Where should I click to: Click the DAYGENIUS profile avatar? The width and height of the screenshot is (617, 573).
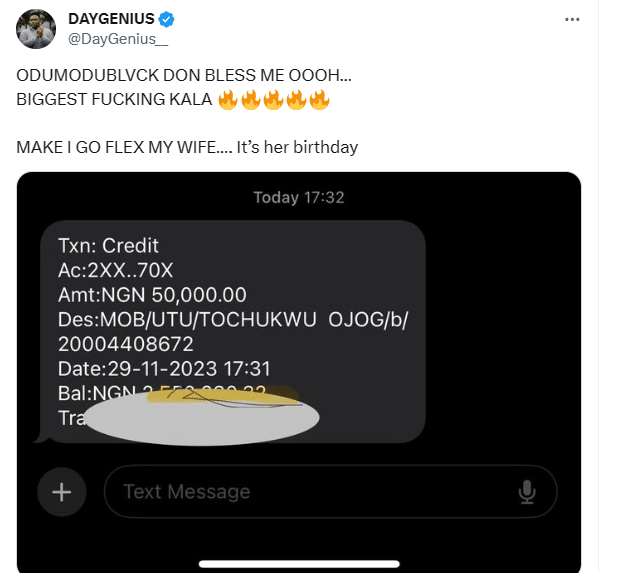tap(36, 29)
